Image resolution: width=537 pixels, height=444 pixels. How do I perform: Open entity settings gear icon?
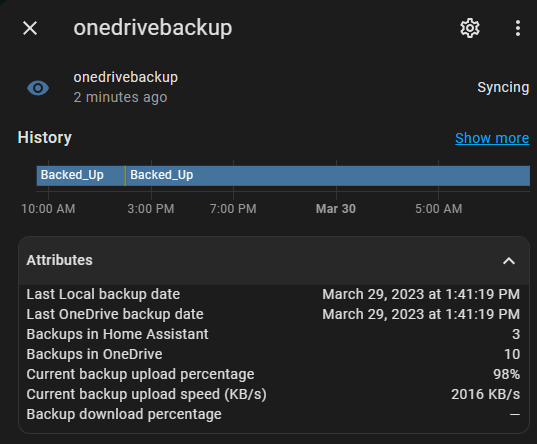pyautogui.click(x=470, y=28)
